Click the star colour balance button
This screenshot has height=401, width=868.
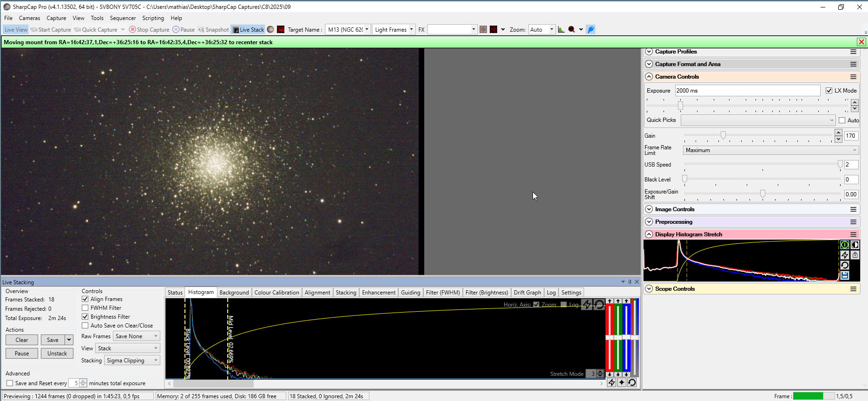point(622,382)
